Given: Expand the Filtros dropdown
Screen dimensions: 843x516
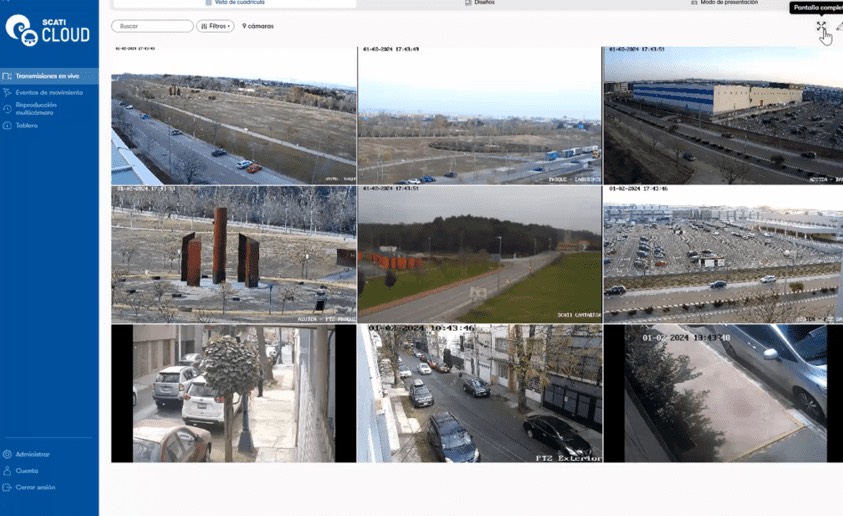Looking at the screenshot, I should pos(215,26).
